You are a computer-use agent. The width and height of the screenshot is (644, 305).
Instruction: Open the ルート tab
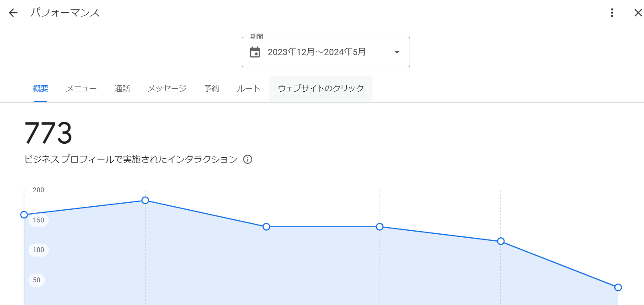point(248,88)
